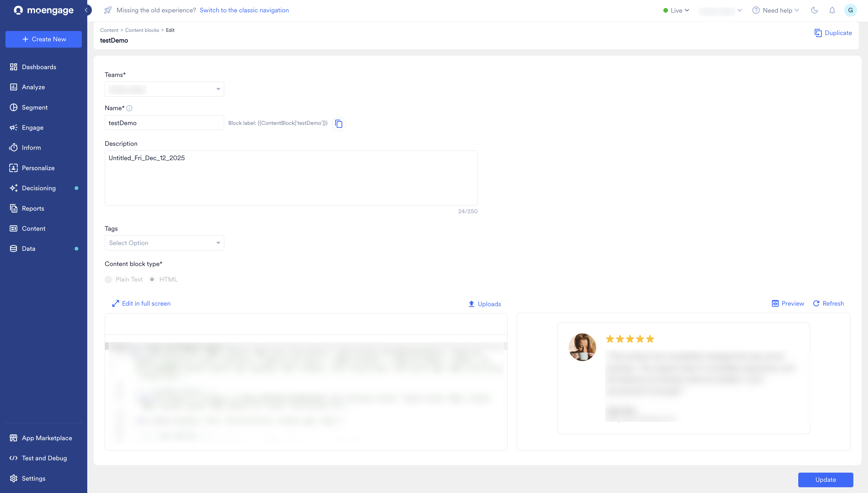
Task: Open the Teams dropdown
Action: pos(164,89)
